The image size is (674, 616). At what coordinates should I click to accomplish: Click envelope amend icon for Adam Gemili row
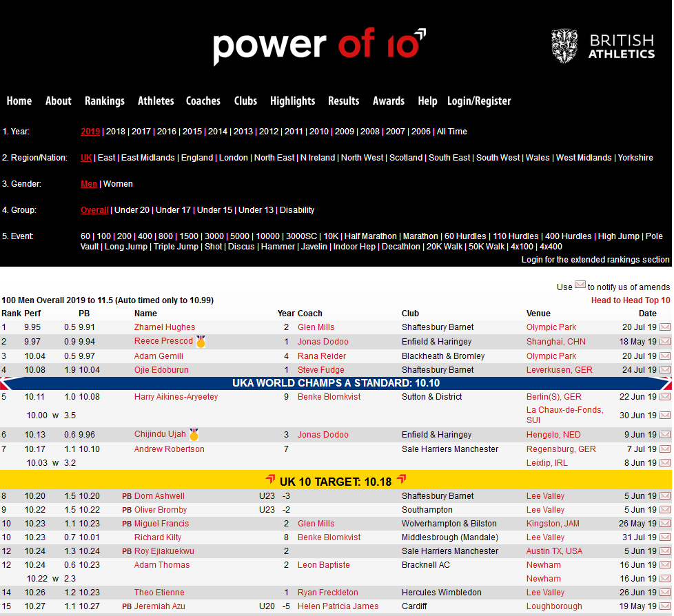[x=664, y=356]
